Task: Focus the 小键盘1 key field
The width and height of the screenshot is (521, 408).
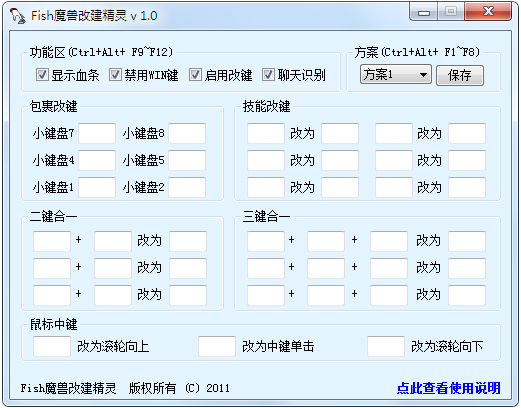Action: click(97, 187)
